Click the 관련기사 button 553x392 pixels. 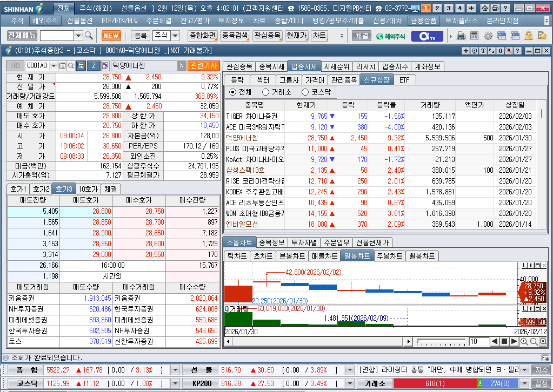pos(204,65)
